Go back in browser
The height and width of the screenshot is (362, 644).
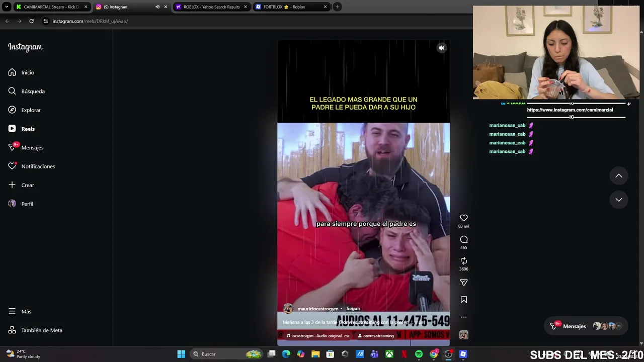[7, 21]
